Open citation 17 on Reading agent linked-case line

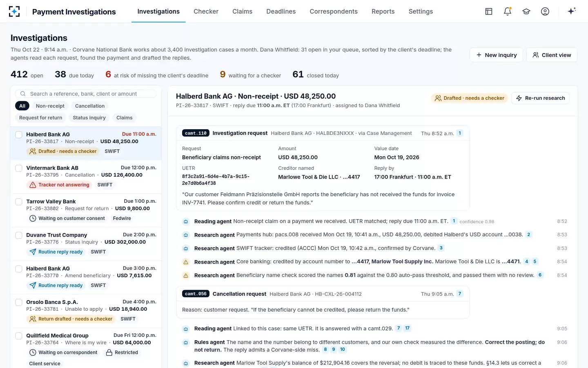407,328
